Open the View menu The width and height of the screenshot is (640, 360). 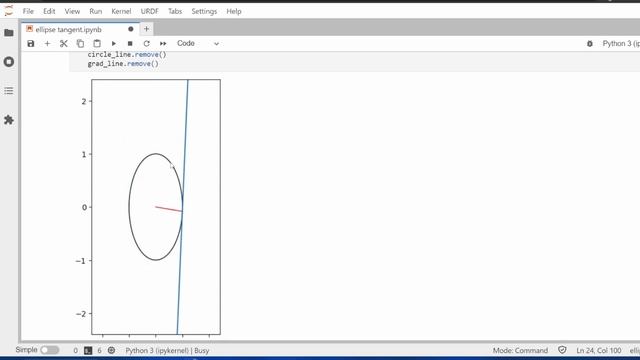point(72,11)
